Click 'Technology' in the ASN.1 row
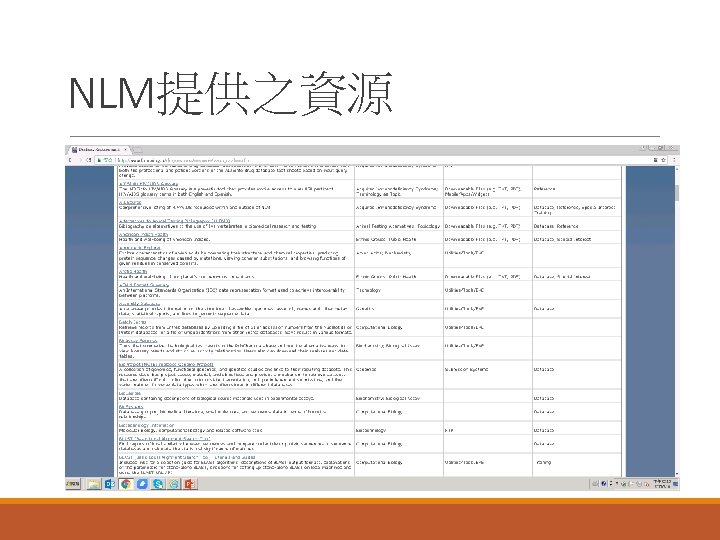The image size is (720, 540). tap(368, 290)
